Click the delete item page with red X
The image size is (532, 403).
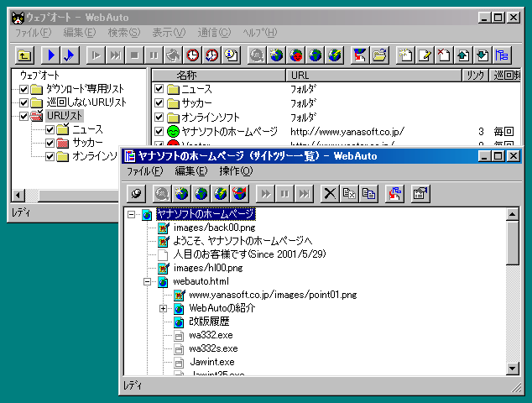tap(444, 55)
